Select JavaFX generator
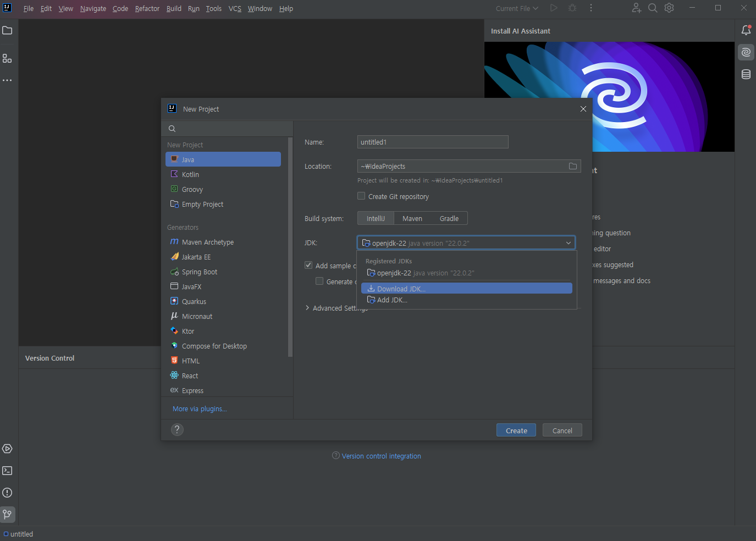Image resolution: width=756 pixels, height=541 pixels. click(x=223, y=286)
